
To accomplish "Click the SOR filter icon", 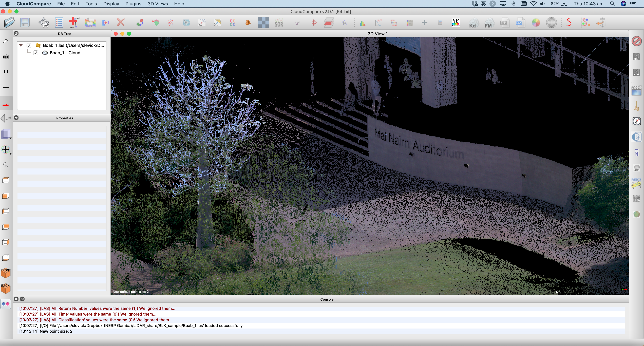I will (279, 23).
